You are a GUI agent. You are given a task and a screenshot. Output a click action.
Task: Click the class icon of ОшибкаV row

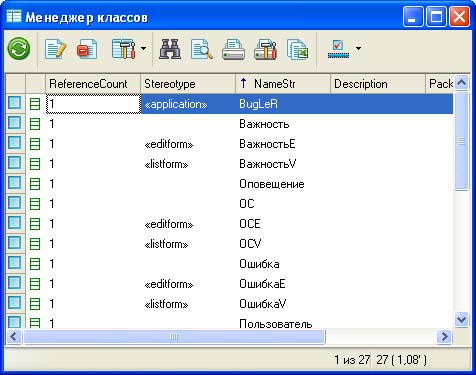(35, 304)
